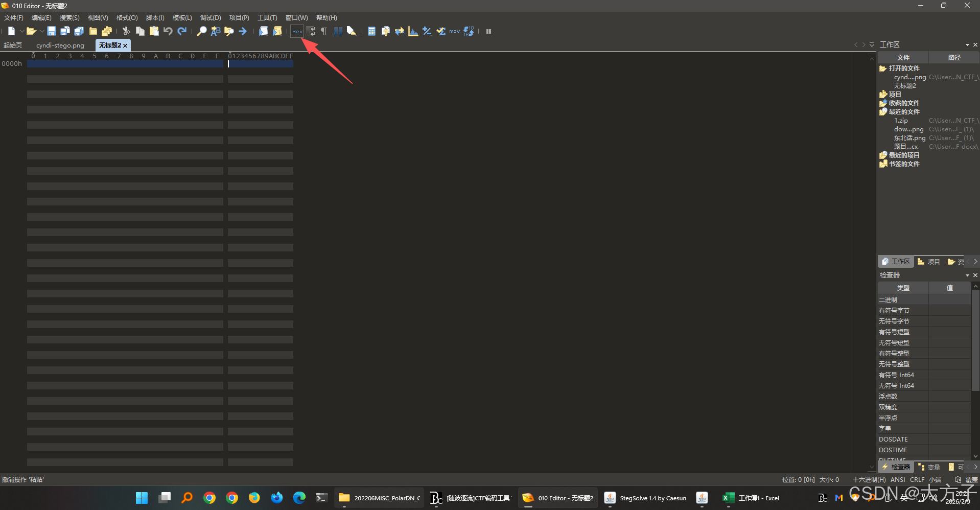Image resolution: width=980 pixels, height=510 pixels.
Task: Click the Run Script toolbar icon
Action: click(x=263, y=31)
